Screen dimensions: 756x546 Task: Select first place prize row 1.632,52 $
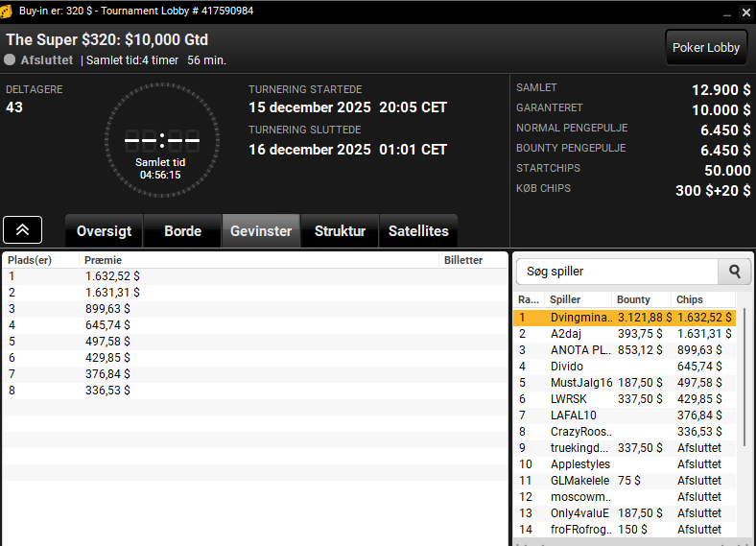pyautogui.click(x=255, y=276)
